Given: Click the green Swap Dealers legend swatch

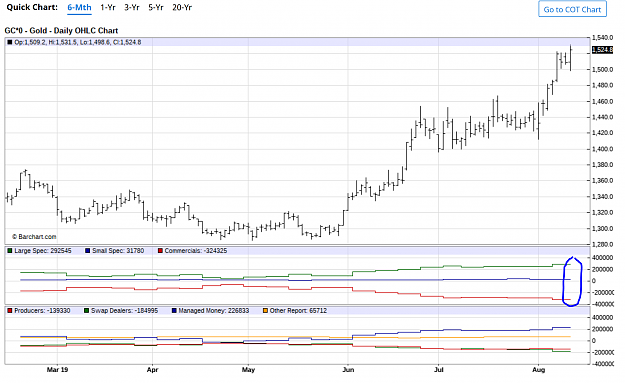Looking at the screenshot, I should pyautogui.click(x=86, y=310).
